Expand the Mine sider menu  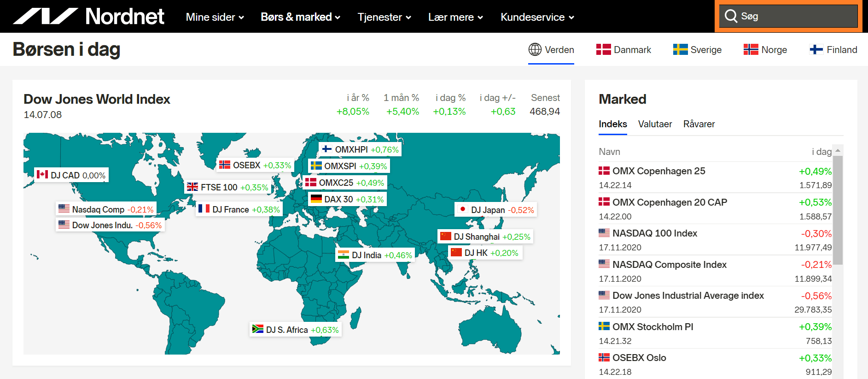(215, 17)
